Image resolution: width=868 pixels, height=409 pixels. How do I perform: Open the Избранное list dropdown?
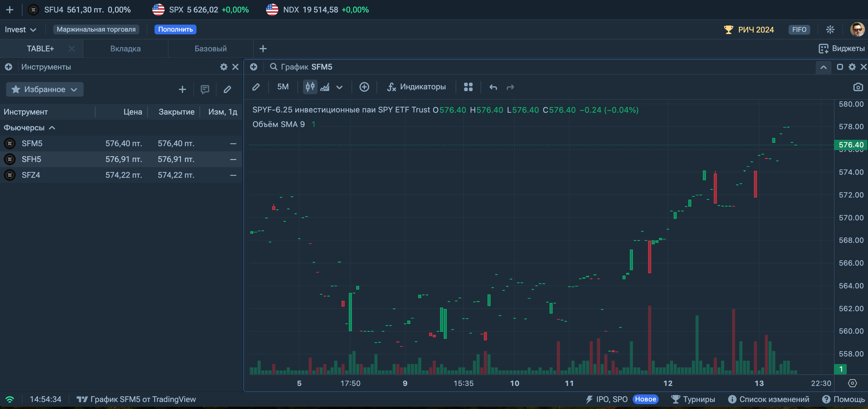pyautogui.click(x=45, y=89)
